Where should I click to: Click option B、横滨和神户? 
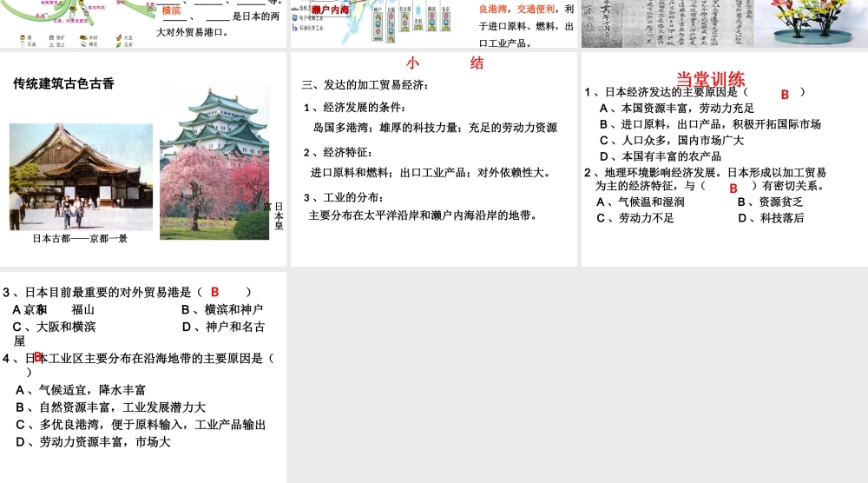222,309
